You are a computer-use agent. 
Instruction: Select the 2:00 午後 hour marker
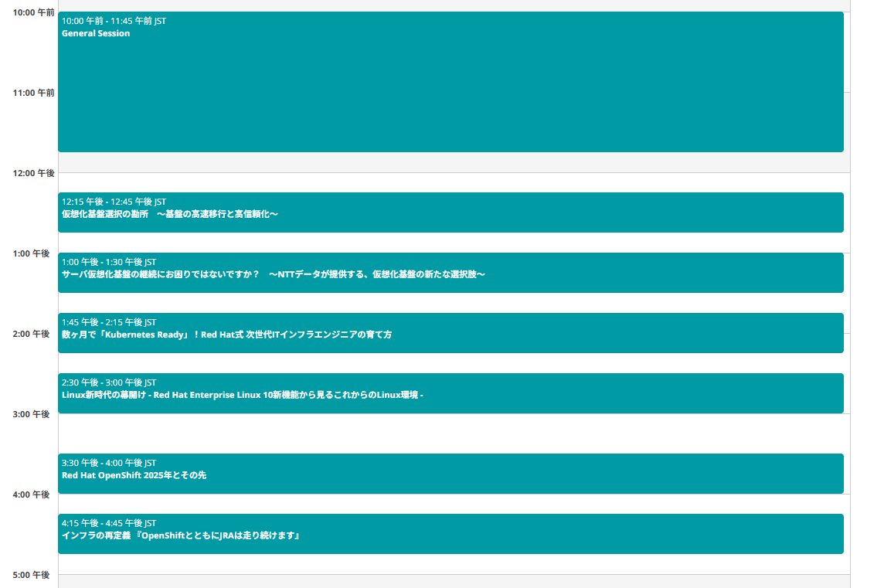point(31,334)
